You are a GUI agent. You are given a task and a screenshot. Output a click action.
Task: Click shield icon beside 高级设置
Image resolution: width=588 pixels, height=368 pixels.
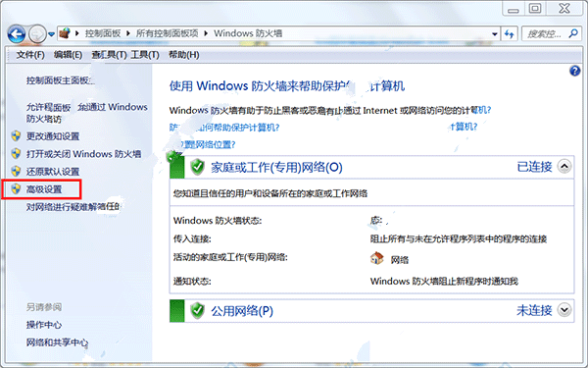(16, 188)
